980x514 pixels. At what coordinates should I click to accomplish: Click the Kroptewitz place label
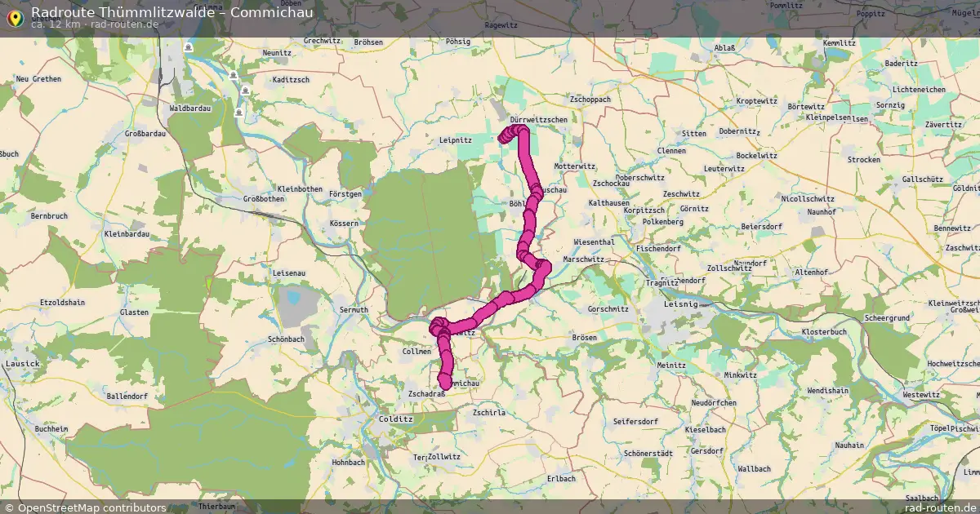point(756,100)
